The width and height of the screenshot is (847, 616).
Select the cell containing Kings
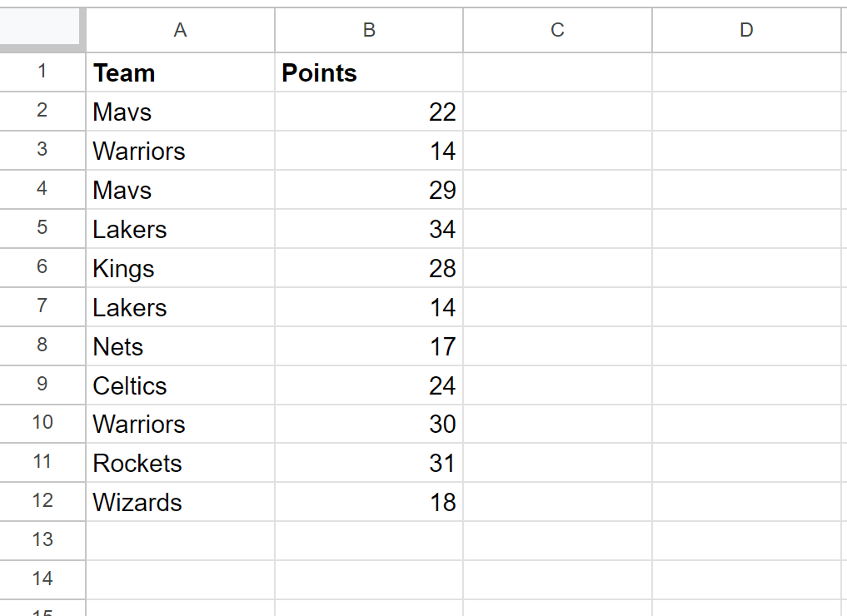(x=181, y=268)
